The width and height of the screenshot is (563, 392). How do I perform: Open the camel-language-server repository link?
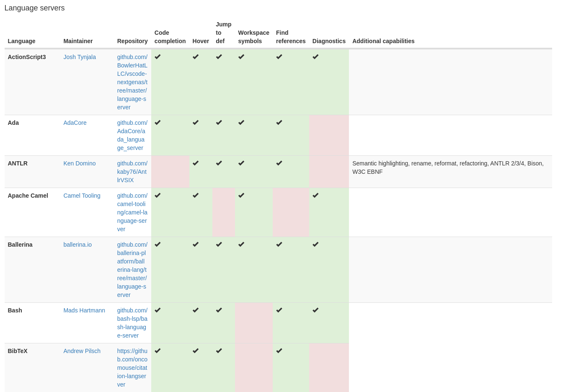(x=132, y=212)
